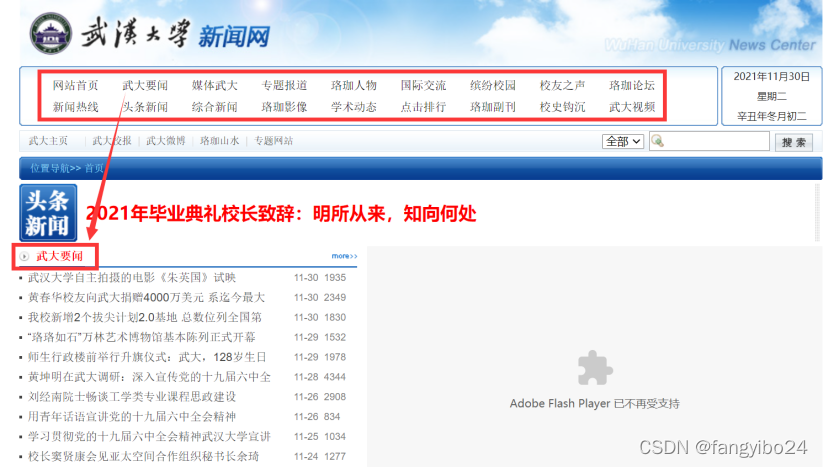This screenshot has height=467, width=823.
Task: Click the magnifier icon in search box
Action: tap(657, 141)
